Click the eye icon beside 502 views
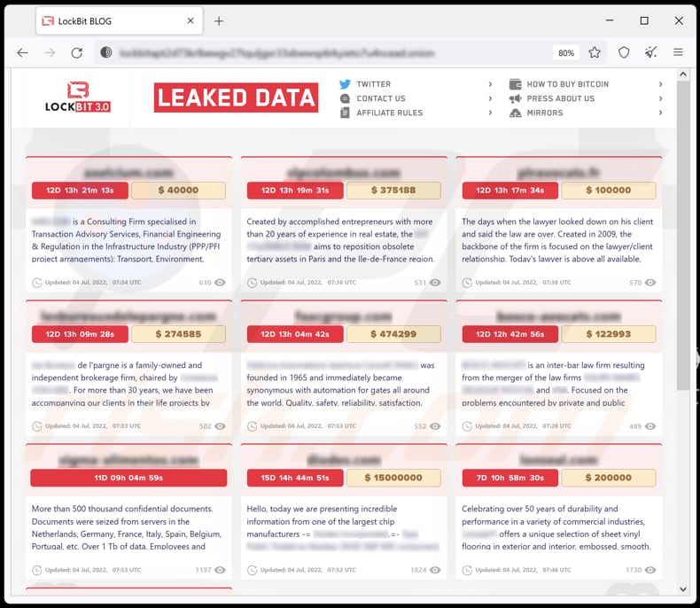 coord(220,426)
